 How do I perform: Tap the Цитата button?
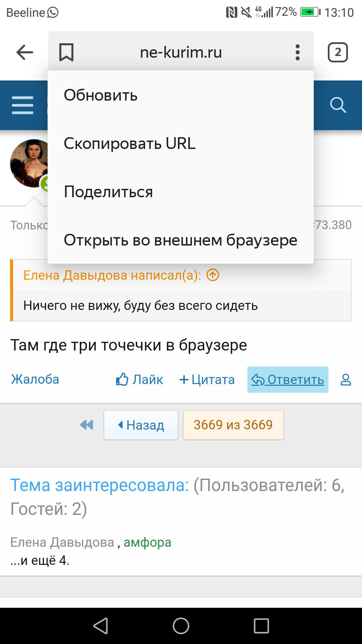click(x=207, y=380)
